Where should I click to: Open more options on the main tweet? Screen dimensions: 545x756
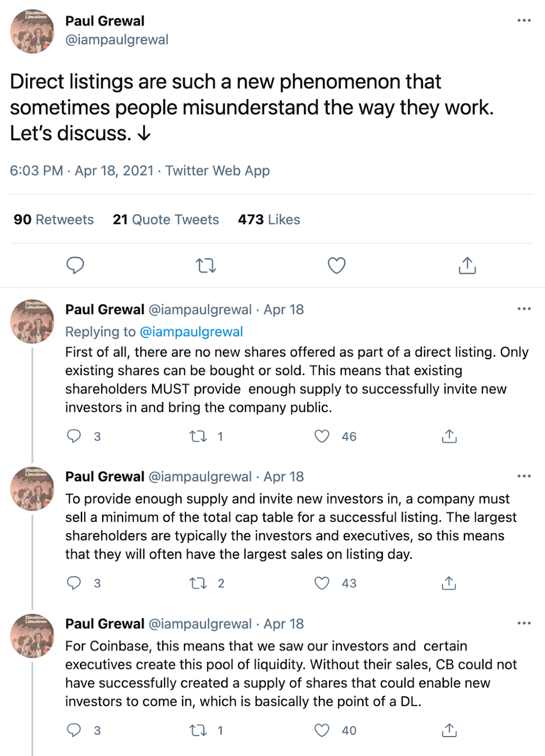pyautogui.click(x=524, y=20)
